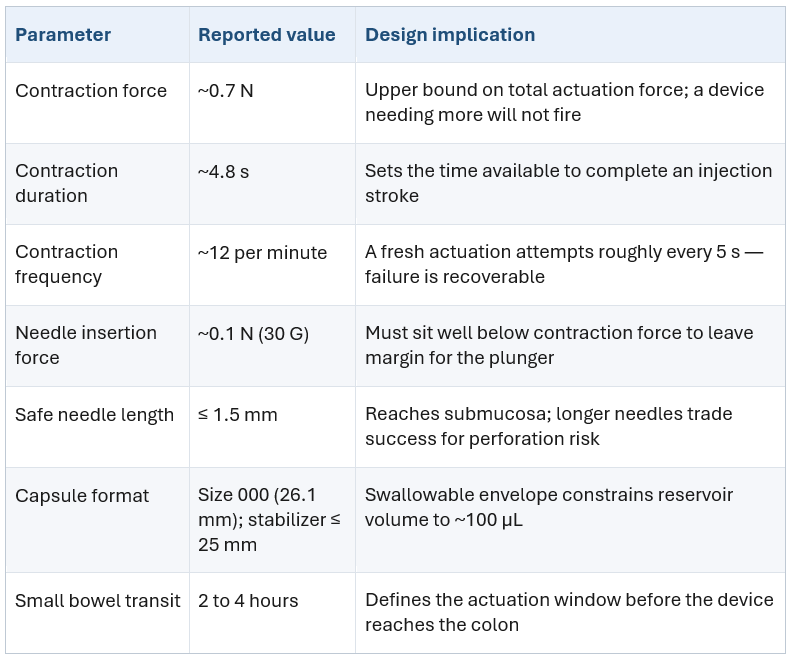Click the ≤ 1.5 mm value

click(238, 415)
